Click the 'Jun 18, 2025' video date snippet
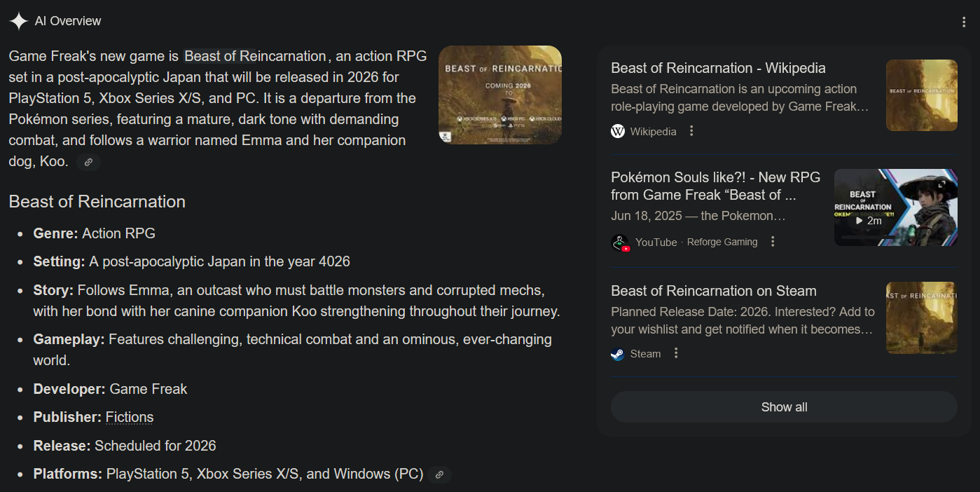Image resolution: width=980 pixels, height=492 pixels. click(x=645, y=216)
